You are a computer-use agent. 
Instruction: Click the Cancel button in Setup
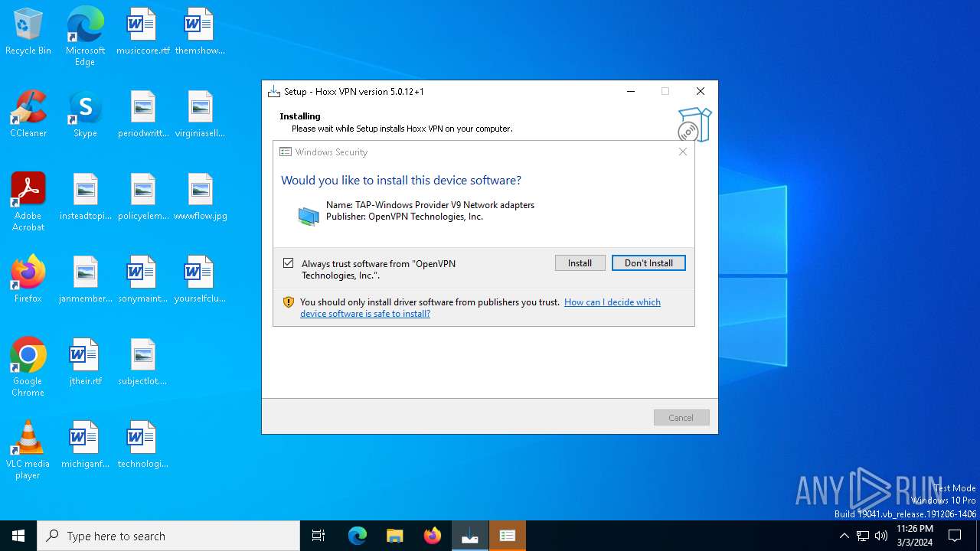coord(681,418)
